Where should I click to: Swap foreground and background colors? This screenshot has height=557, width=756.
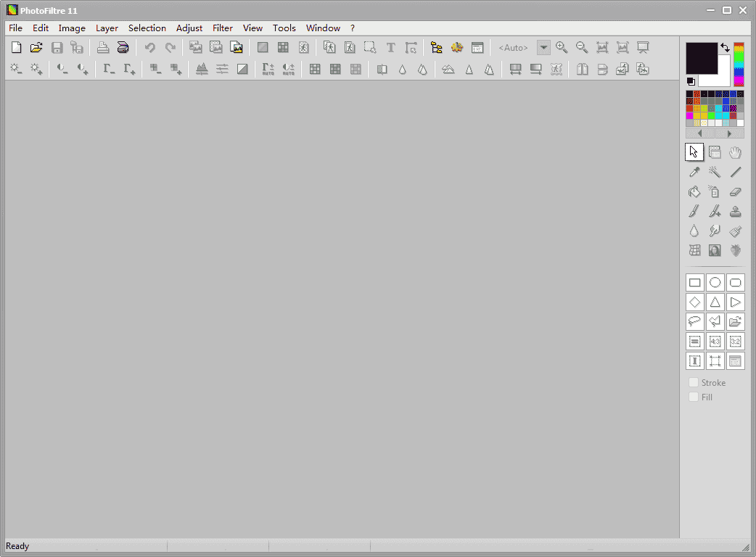point(725,48)
